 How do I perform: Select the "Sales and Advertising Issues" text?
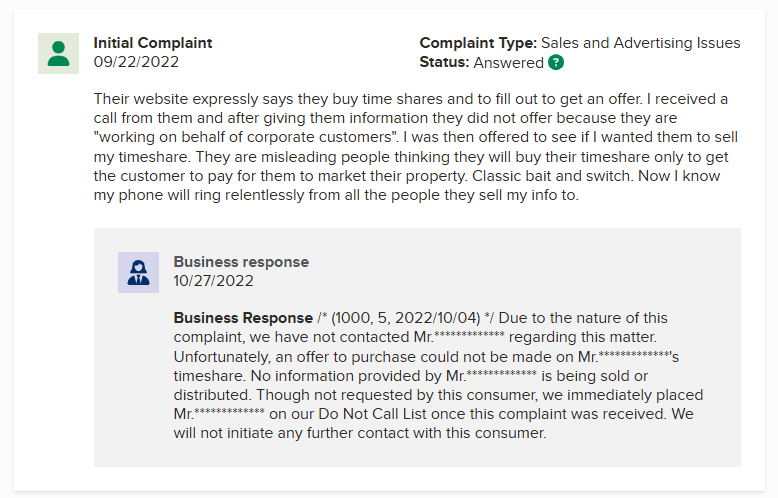[x=640, y=43]
